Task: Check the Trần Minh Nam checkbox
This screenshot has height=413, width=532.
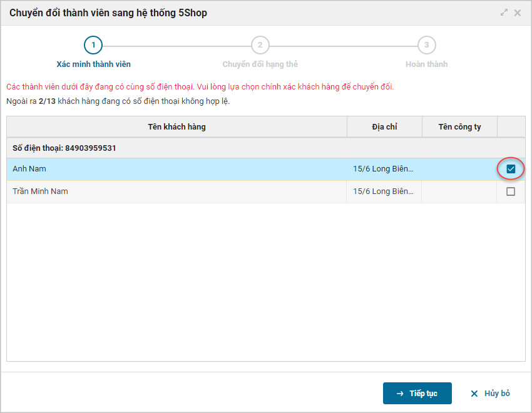Action: (511, 191)
